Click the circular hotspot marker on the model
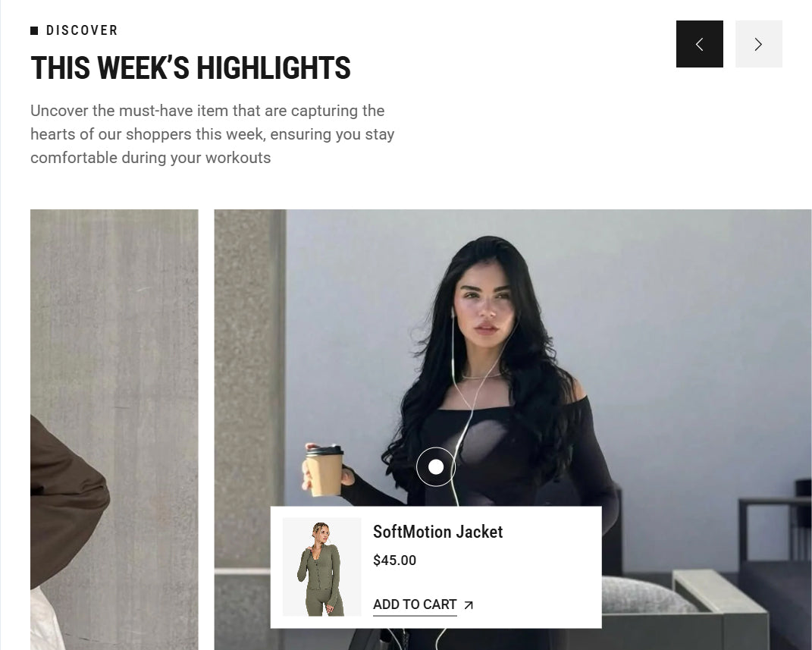This screenshot has height=650, width=812. point(436,466)
